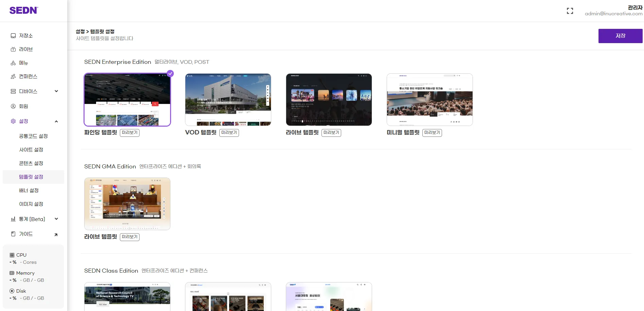Select the 서울대병원 화상회의 template thumbnail
Screen dimensions: 644x311
coord(329,296)
